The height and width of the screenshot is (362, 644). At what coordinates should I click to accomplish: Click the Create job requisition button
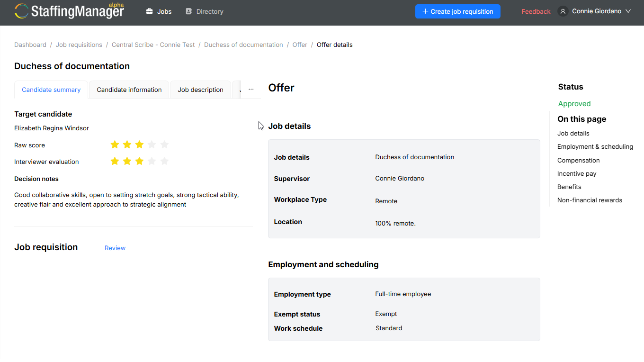coord(458,11)
